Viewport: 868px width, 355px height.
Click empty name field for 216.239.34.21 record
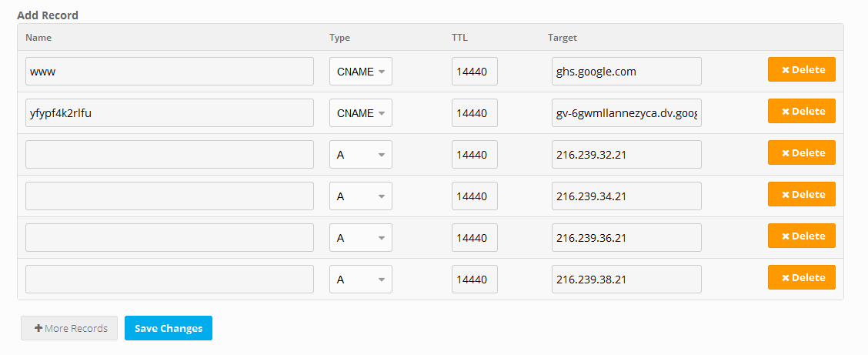pos(169,196)
